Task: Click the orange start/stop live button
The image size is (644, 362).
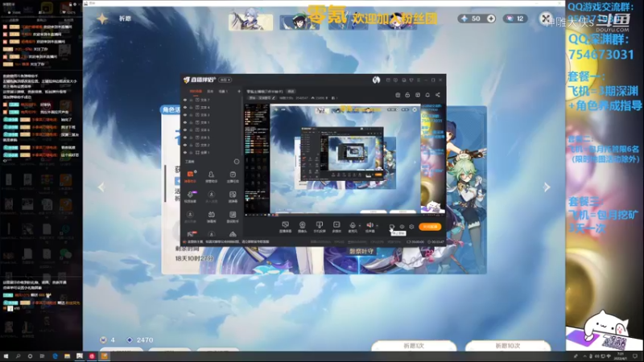Action: tap(430, 227)
